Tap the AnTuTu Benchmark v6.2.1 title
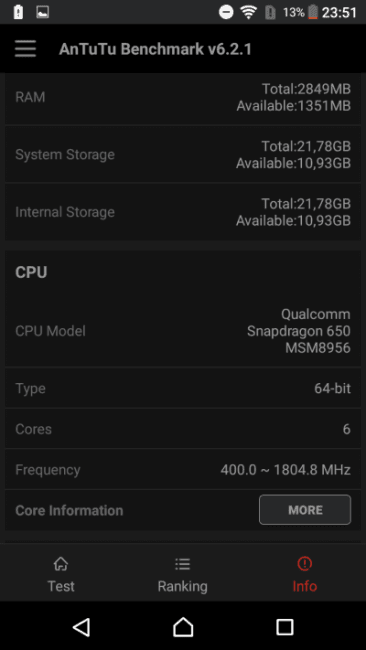Screen dimensions: 366x650 [x=155, y=49]
